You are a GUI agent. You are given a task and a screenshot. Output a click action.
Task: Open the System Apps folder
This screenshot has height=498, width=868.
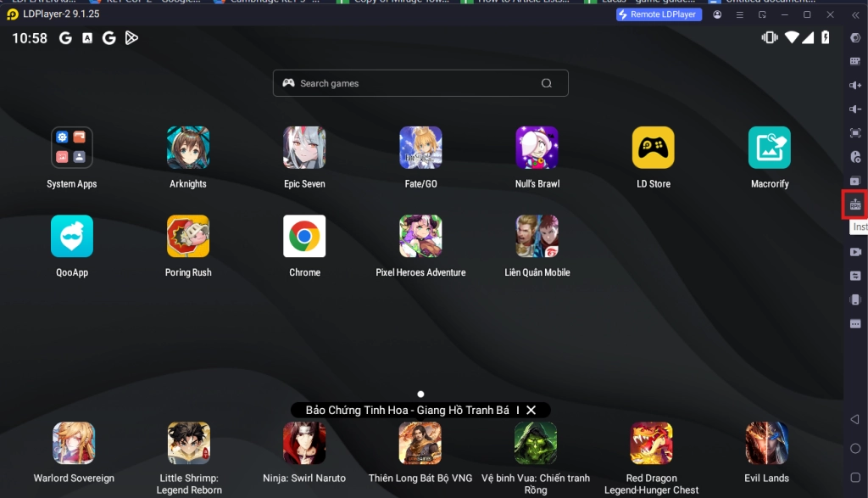click(71, 146)
